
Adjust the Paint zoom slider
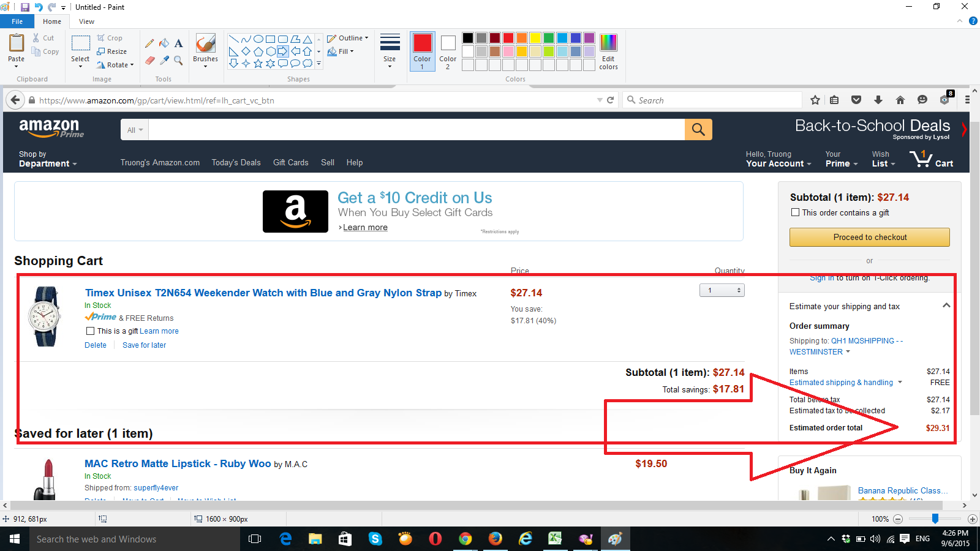coord(935,519)
